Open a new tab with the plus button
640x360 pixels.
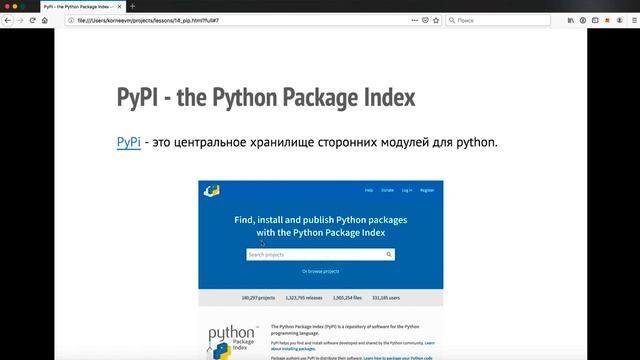click(132, 7)
